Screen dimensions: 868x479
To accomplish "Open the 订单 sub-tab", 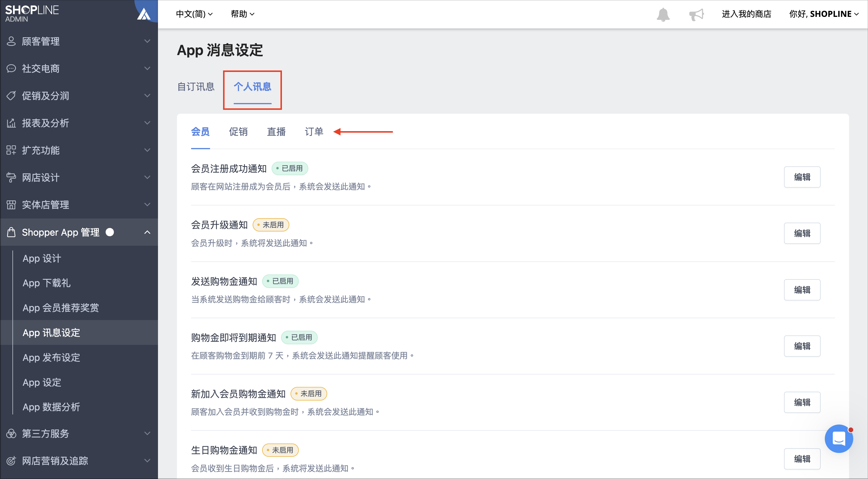I will coord(314,131).
